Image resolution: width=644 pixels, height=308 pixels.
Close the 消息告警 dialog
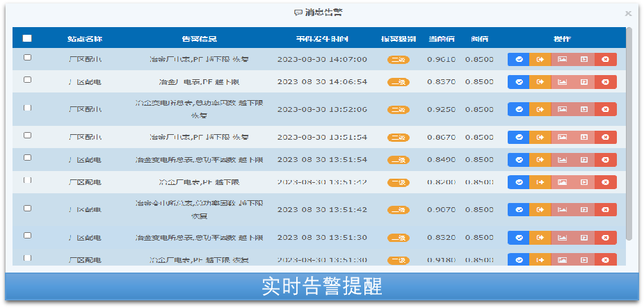click(x=628, y=13)
